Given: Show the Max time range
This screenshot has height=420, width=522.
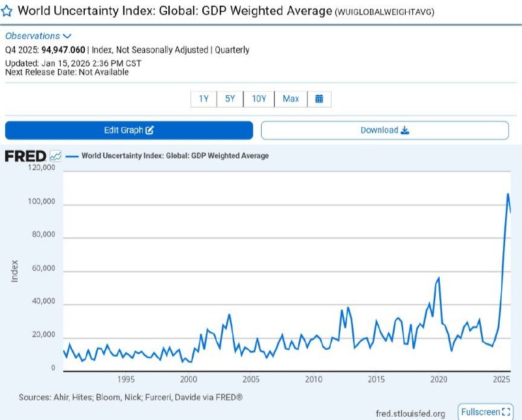Looking at the screenshot, I should point(291,98).
